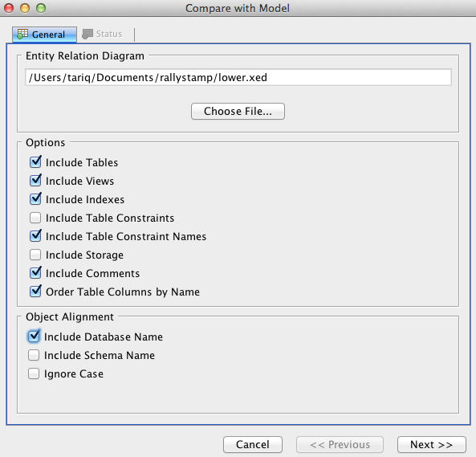The height and width of the screenshot is (457, 476).
Task: Enable Include Schema Name checkbox
Action: click(34, 355)
